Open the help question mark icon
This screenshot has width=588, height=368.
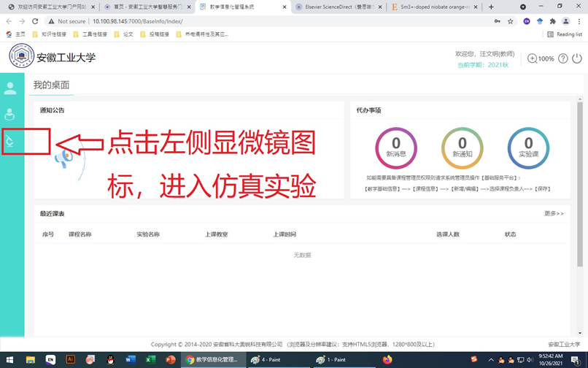point(562,58)
